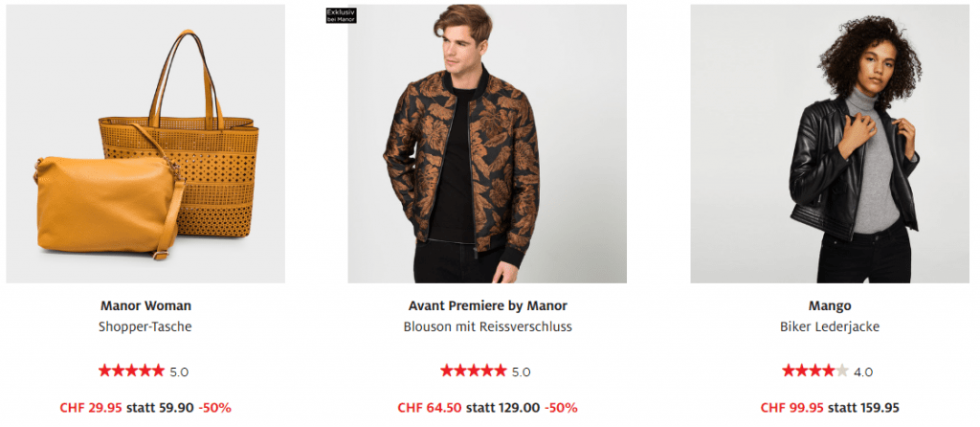Open the Biker Lederjacke product title
Screen dimensions: 980x427
click(829, 326)
